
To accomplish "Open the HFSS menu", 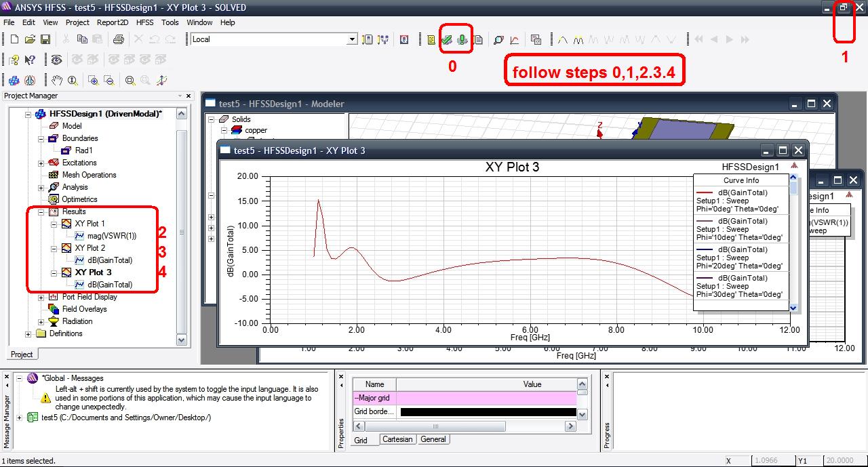I will (x=145, y=22).
